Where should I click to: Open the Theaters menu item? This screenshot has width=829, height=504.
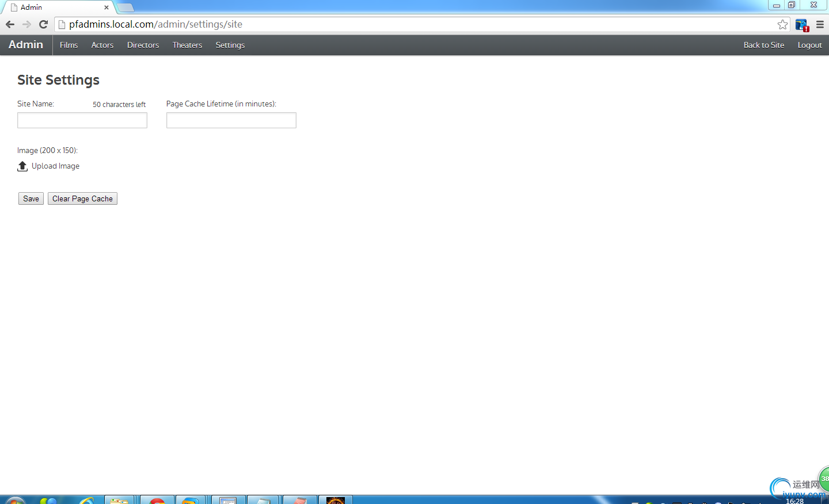click(187, 45)
